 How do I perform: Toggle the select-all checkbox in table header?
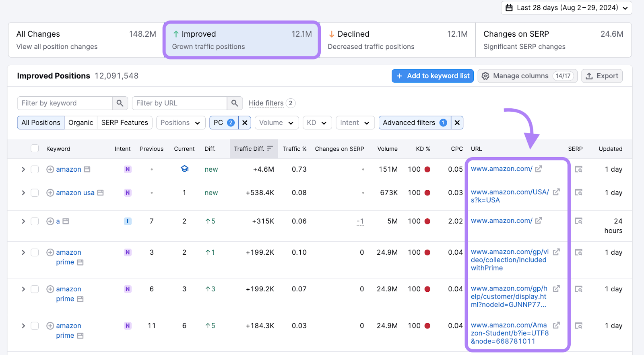[35, 149]
